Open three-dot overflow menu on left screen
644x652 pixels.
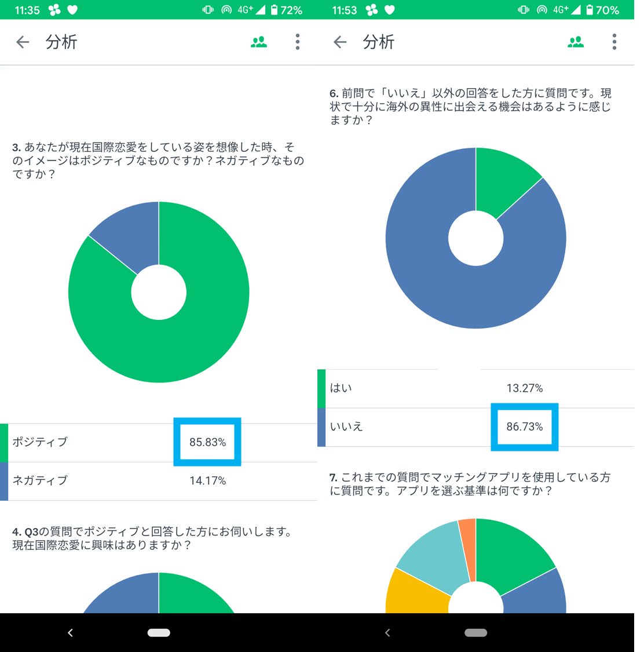pyautogui.click(x=298, y=42)
